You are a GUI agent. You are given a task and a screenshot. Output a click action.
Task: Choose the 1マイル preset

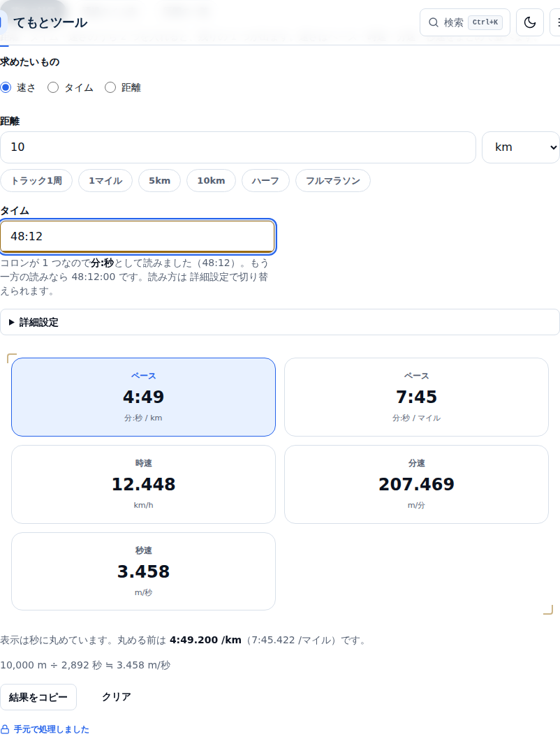point(105,180)
